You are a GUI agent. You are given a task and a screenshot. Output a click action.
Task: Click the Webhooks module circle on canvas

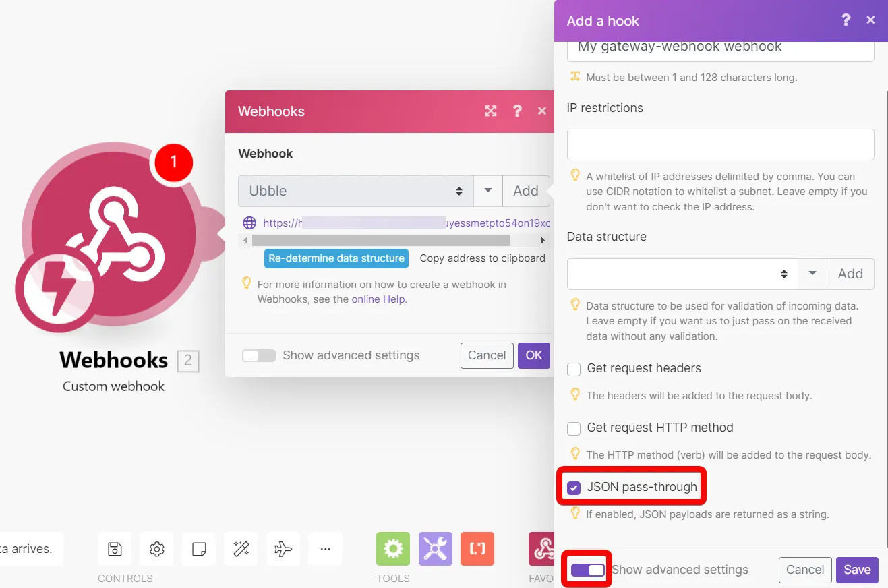point(113,233)
